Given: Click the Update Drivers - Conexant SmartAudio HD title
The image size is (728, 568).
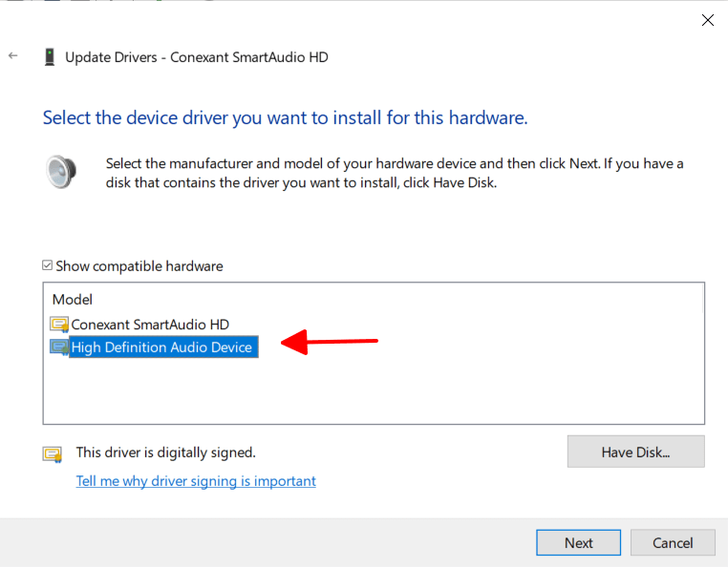Looking at the screenshot, I should point(196,57).
